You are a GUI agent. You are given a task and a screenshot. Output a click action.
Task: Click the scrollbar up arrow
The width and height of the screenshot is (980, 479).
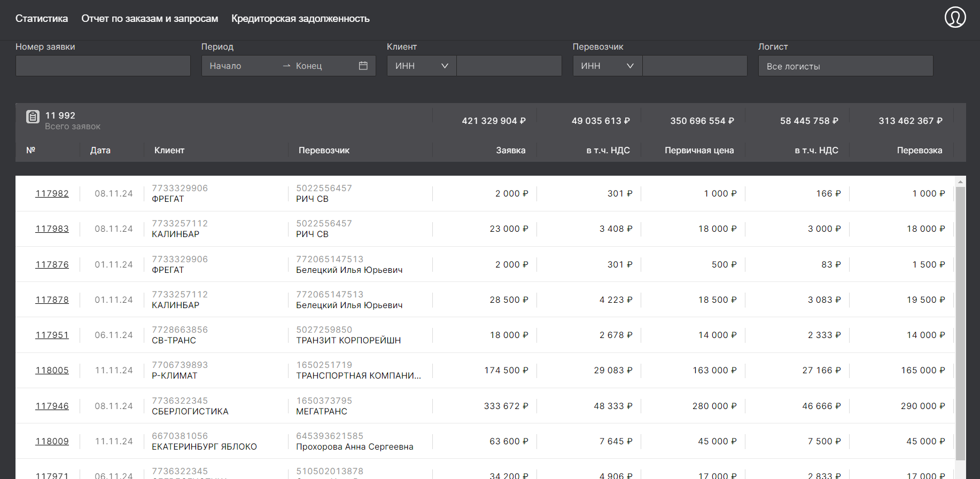point(960,182)
